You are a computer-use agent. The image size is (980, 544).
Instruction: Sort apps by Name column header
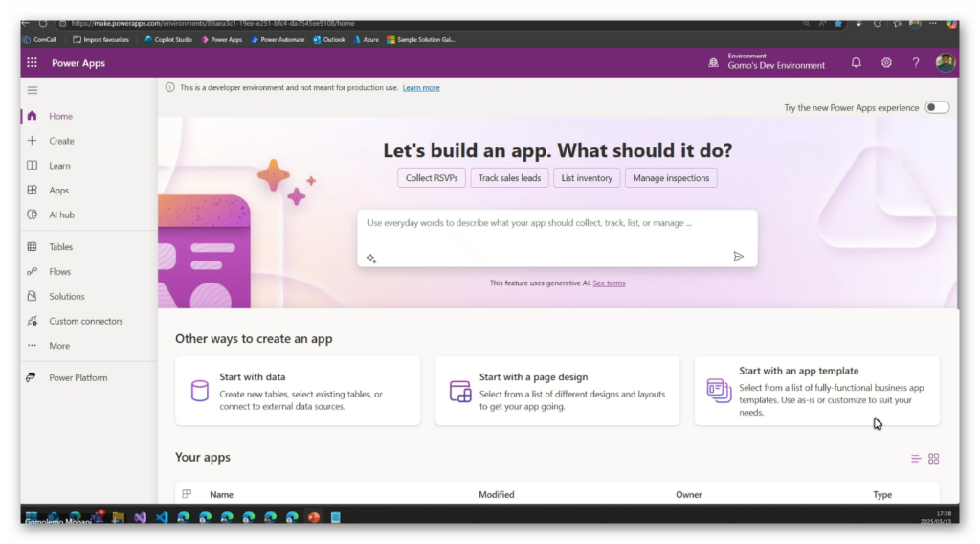(221, 494)
